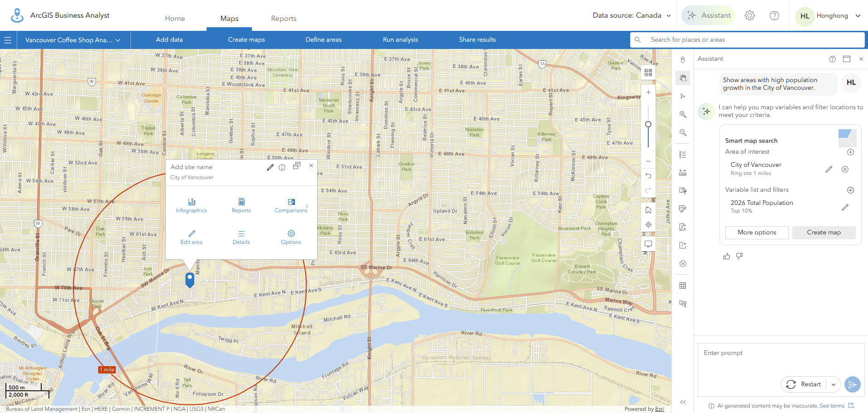Image resolution: width=868 pixels, height=413 pixels.
Task: Dock the site popup window
Action: 297,166
